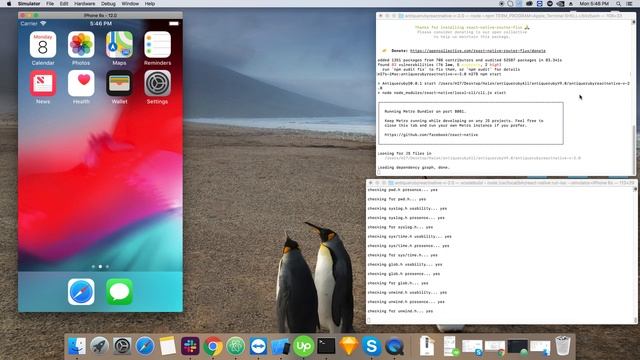Viewport: 640px width, 360px height.
Task: Open the File menu
Action: click(x=50, y=4)
